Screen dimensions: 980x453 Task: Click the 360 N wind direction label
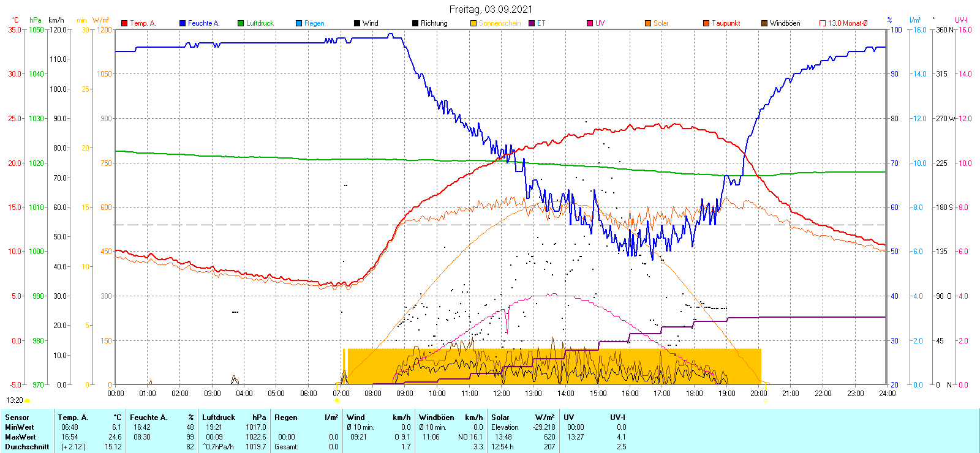point(944,29)
